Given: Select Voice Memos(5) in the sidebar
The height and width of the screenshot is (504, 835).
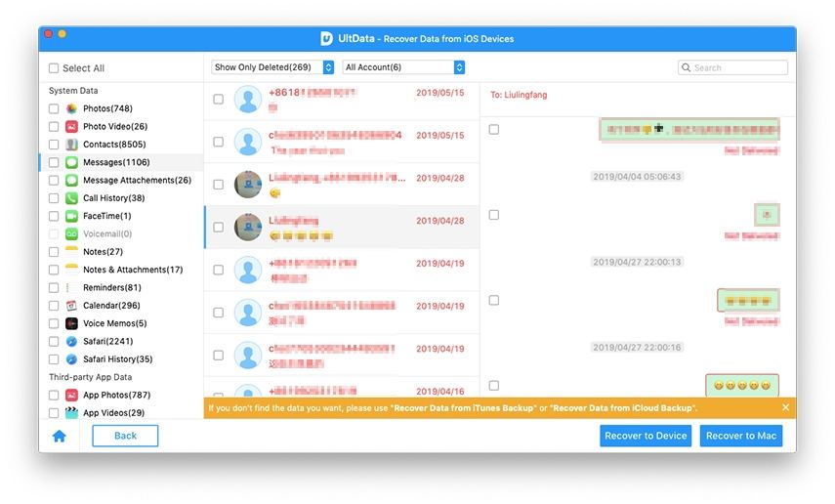Looking at the screenshot, I should click(x=121, y=323).
